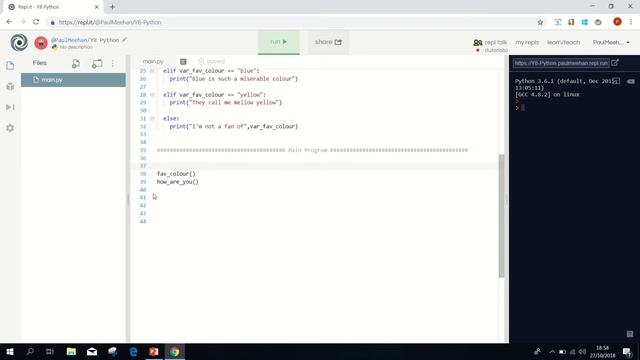Open the red user avatar
The image size is (640, 360).
pos(41,43)
